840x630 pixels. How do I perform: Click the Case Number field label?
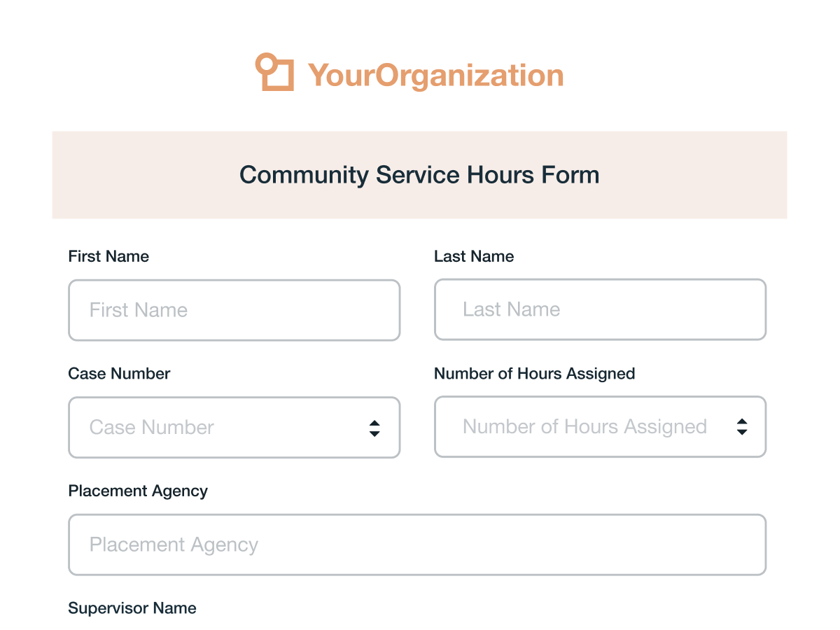(119, 374)
